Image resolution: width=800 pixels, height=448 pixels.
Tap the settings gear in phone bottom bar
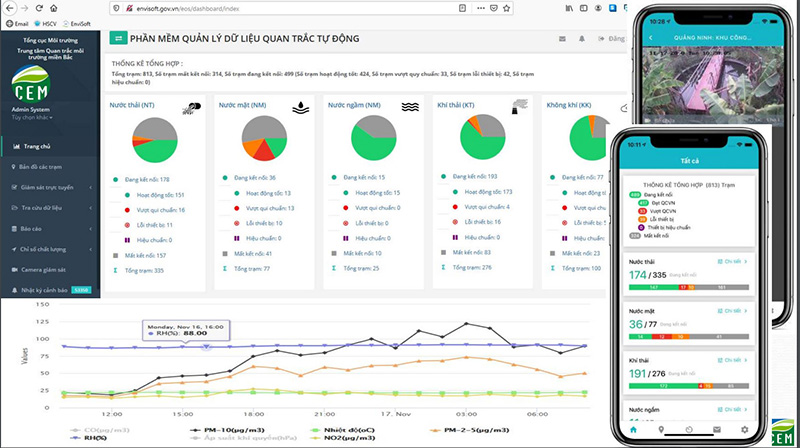pos(747,430)
